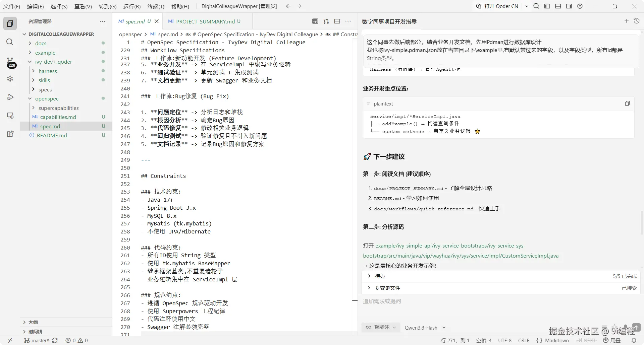Open Source Control with 228 badge

[10, 62]
